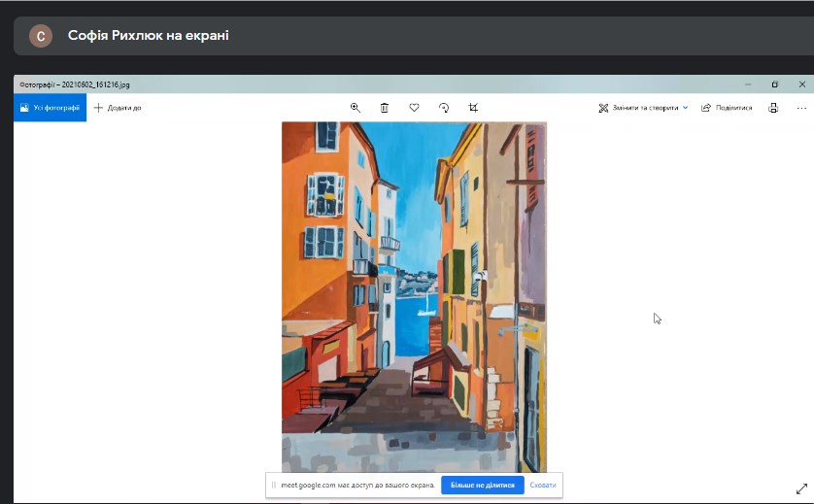Rotate the photo using rotate icon
This screenshot has width=814, height=504.
pos(444,108)
